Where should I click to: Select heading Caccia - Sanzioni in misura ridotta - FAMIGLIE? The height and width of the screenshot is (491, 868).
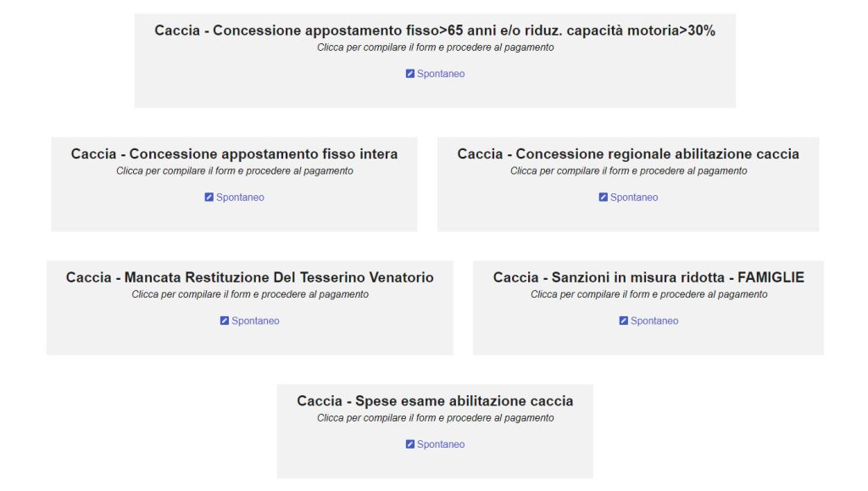pos(648,277)
